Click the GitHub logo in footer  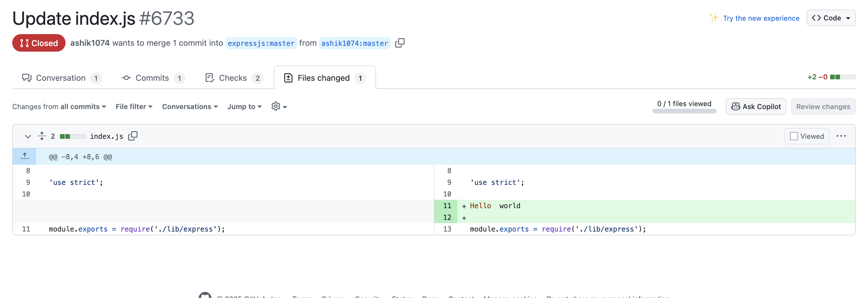click(205, 296)
